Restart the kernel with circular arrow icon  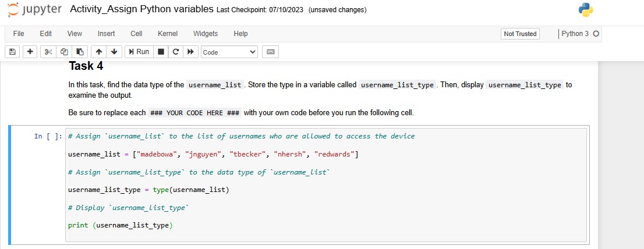point(176,52)
